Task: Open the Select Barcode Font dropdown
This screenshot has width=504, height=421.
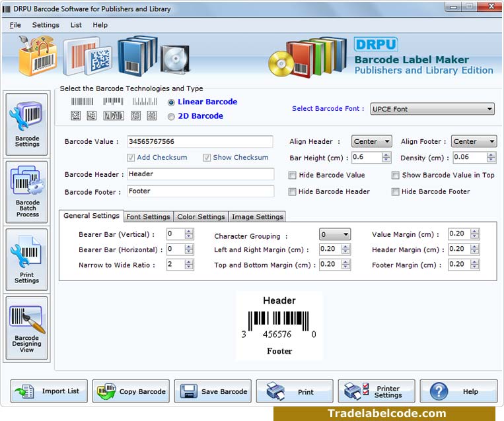Action: [432, 109]
